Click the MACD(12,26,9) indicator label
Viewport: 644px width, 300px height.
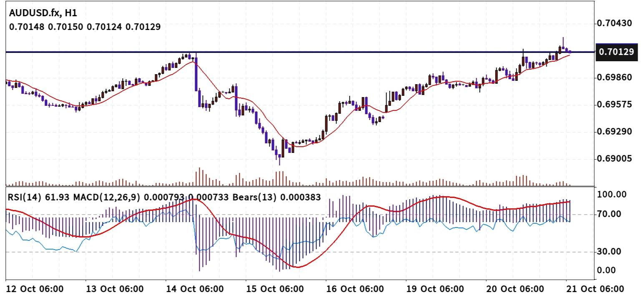click(107, 197)
